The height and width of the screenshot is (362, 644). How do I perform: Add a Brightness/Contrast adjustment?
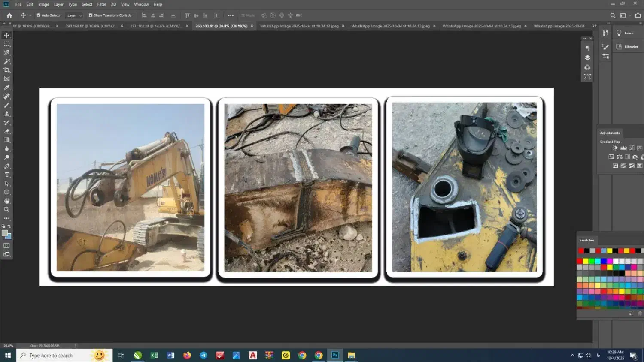coord(615,148)
